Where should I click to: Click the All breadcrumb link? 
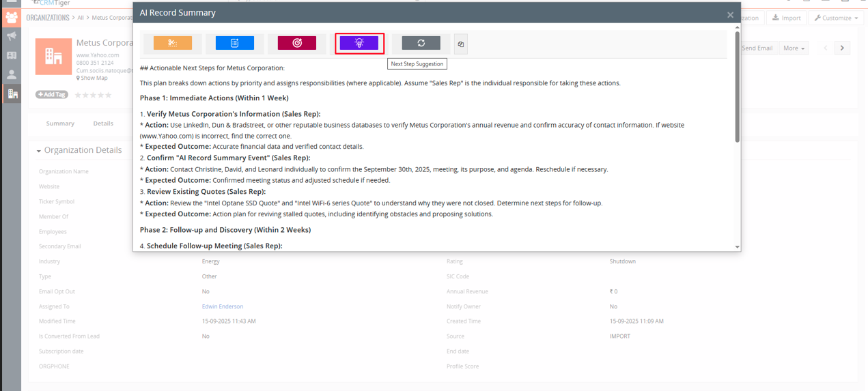(x=81, y=18)
